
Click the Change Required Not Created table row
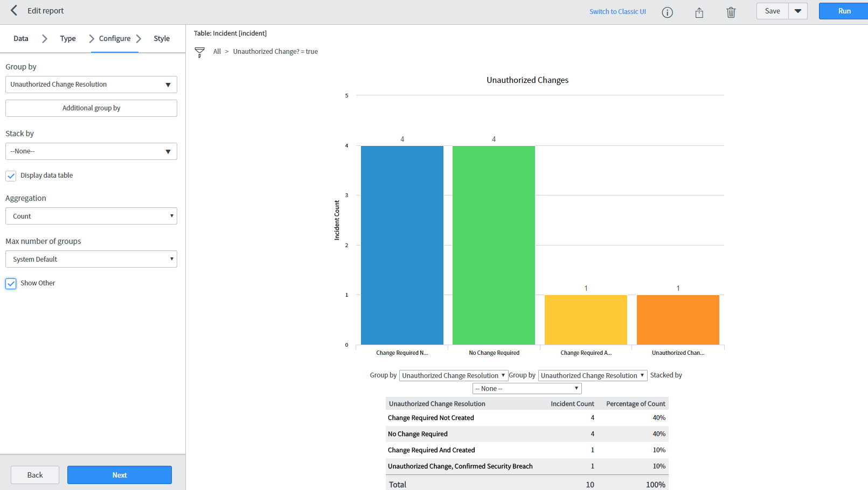click(x=527, y=418)
